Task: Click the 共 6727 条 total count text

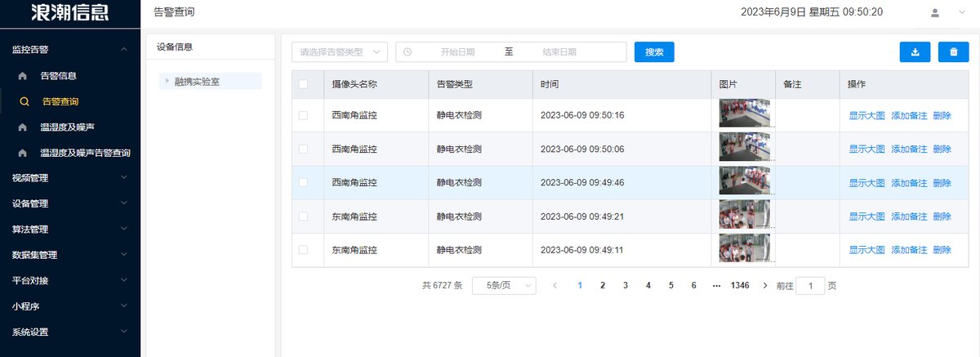Action: (442, 285)
